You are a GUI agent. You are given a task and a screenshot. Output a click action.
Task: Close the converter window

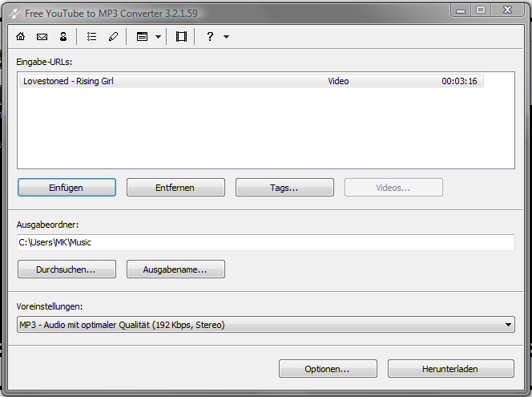click(x=507, y=10)
